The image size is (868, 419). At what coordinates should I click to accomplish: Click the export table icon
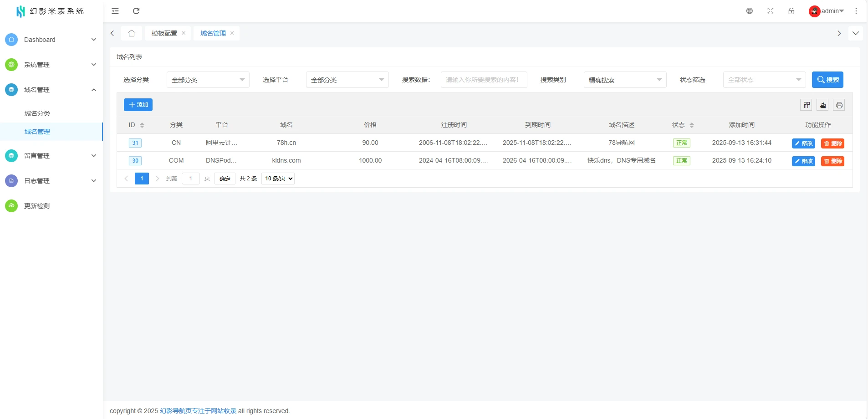pyautogui.click(x=823, y=105)
